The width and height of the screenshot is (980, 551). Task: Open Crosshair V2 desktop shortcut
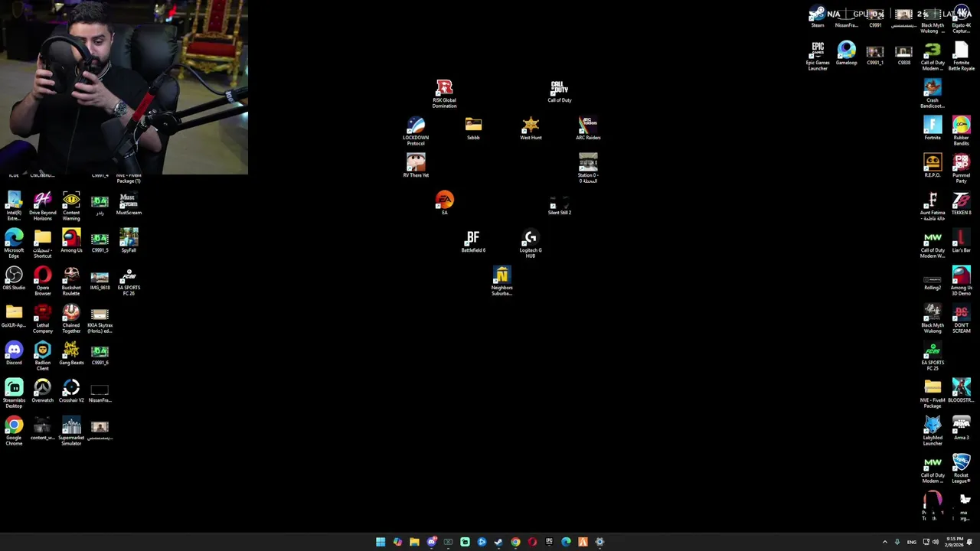pos(71,391)
